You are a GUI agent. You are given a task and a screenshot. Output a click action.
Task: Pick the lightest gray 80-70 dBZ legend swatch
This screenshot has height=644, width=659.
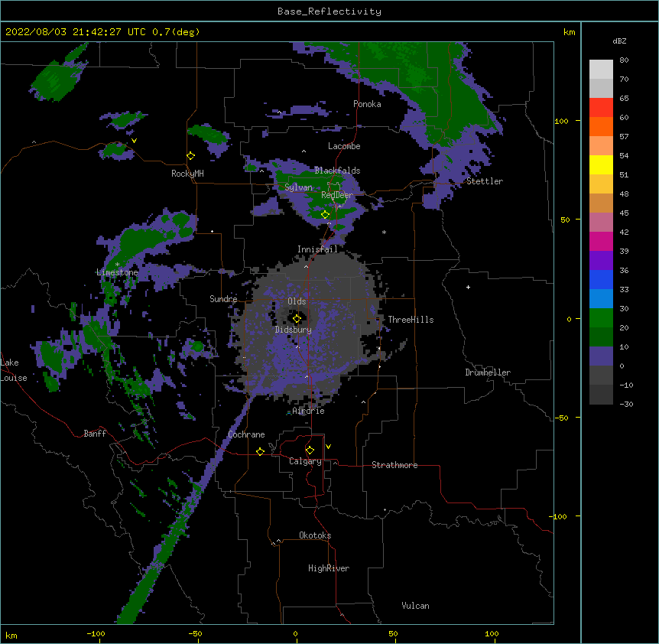pyautogui.click(x=601, y=70)
